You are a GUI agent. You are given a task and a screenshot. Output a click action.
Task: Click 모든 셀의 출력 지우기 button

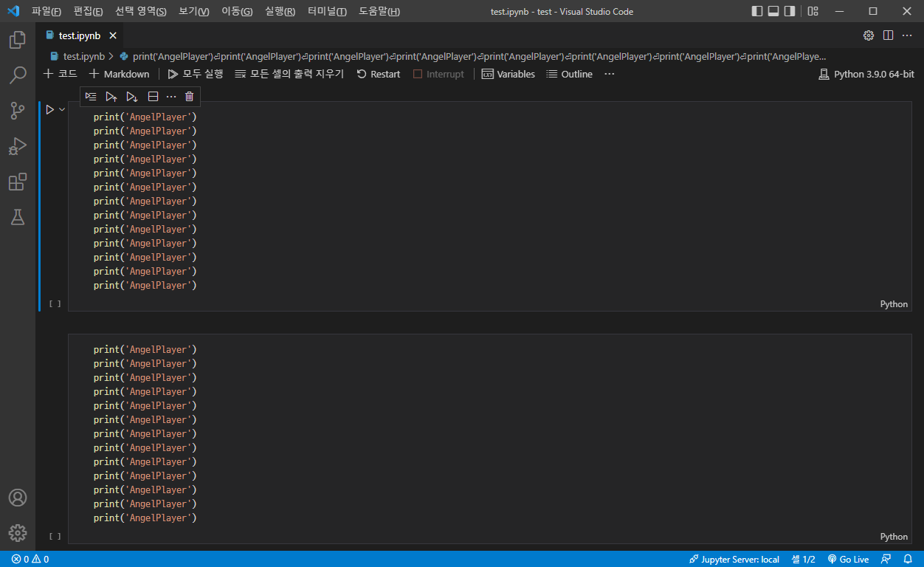point(289,74)
